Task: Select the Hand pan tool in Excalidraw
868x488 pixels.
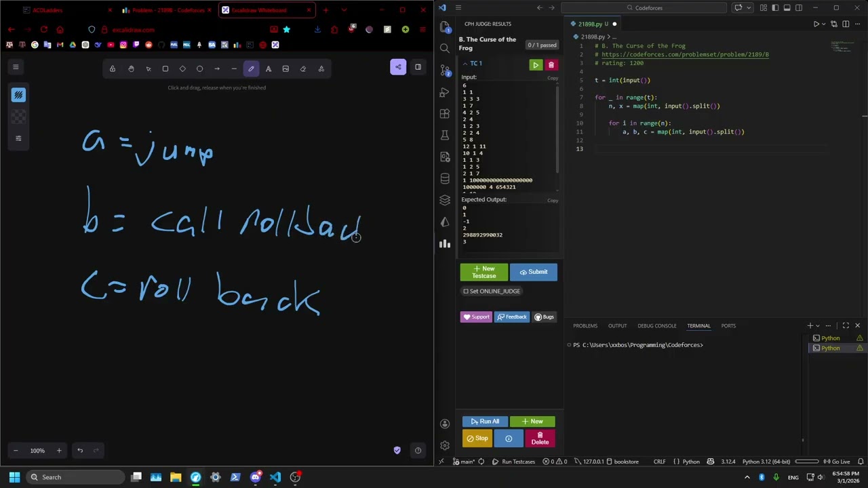Action: (131, 68)
